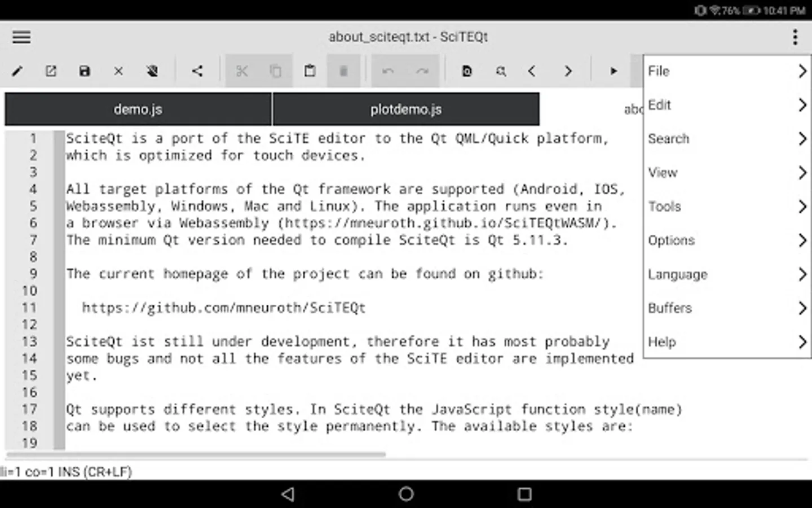This screenshot has height=508, width=812.
Task: Expand Options submenu chevron
Action: coord(802,240)
